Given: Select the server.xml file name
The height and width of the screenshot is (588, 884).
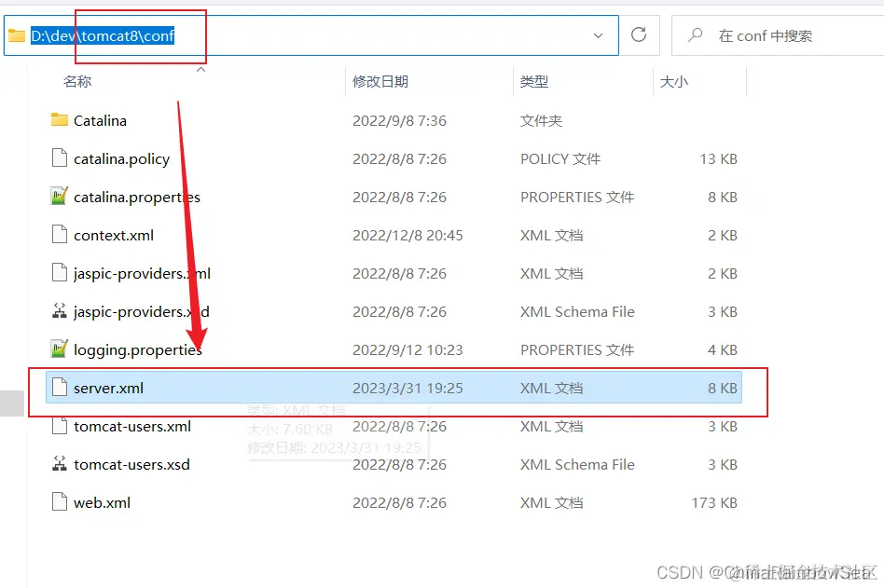Looking at the screenshot, I should [108, 388].
